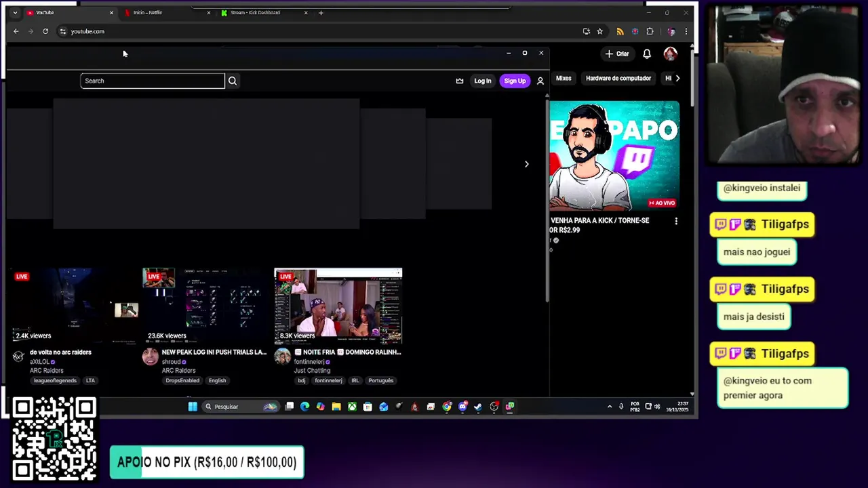Open Steam from taskbar

[478, 407]
